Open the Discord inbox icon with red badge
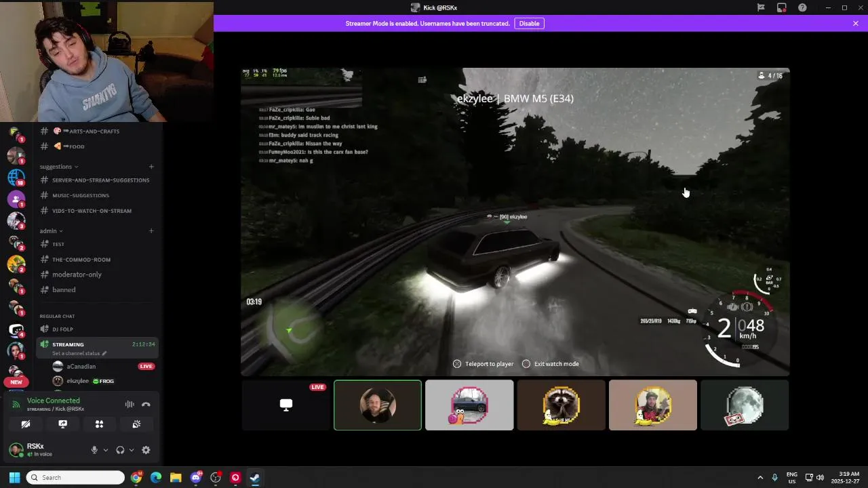This screenshot has width=868, height=488. point(782,7)
